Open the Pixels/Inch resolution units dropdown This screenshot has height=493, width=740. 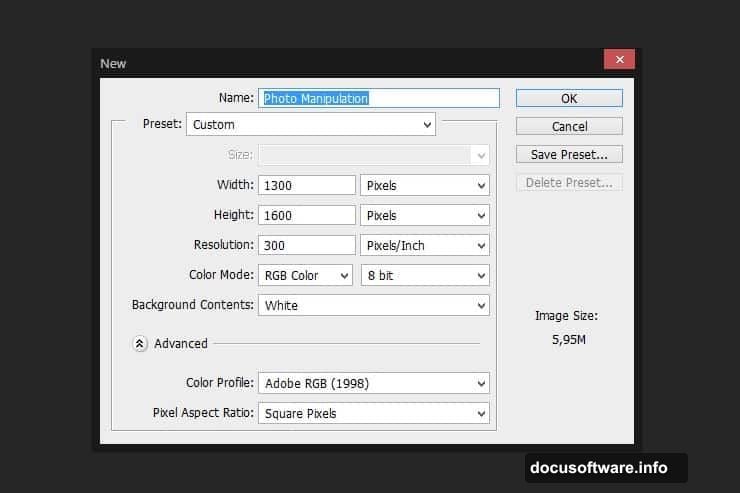[425, 245]
